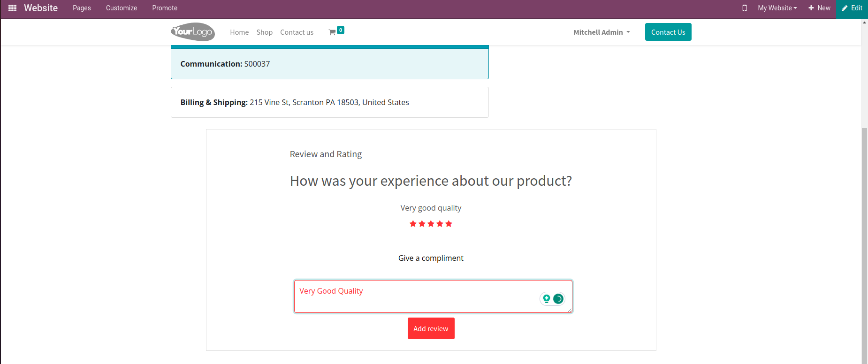Click the YourLogo site logo
Screen dimensions: 868x364
pos(193,32)
